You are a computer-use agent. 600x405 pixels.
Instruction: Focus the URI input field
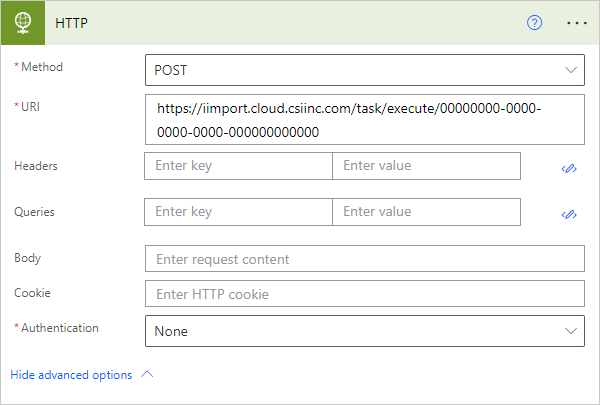click(x=364, y=119)
